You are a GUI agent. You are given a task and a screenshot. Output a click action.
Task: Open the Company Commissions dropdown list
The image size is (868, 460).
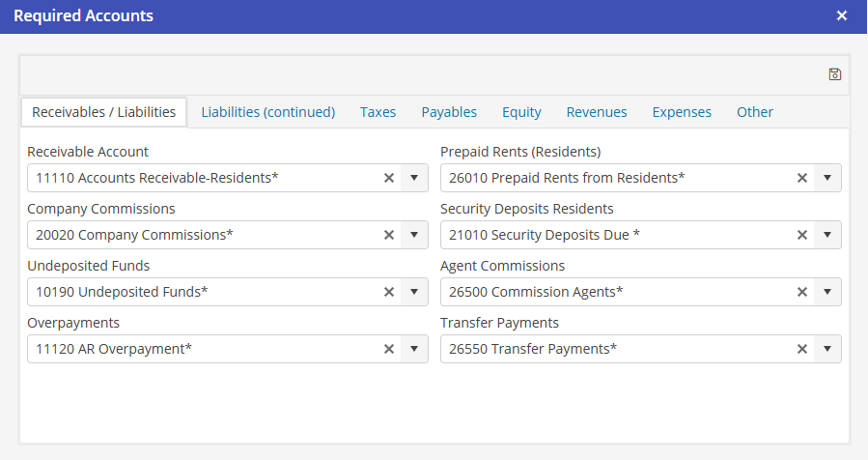click(x=414, y=235)
